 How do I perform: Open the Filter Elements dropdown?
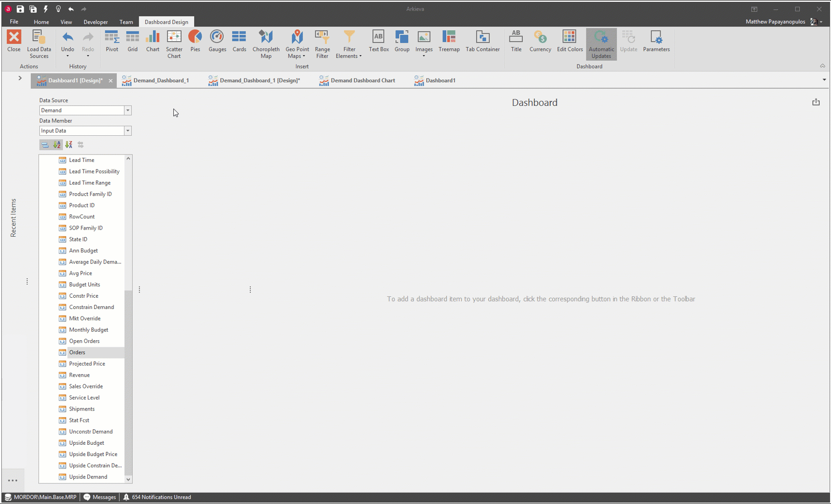point(349,44)
